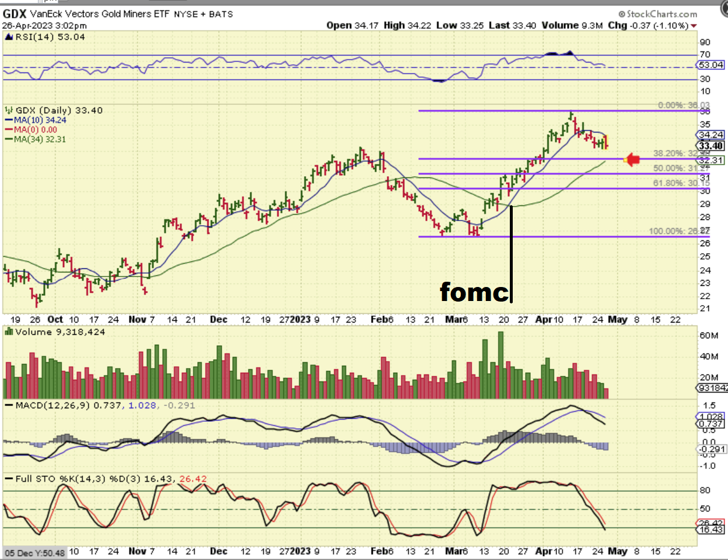Click the GDX (Daily) 33.40 legend label

pos(59,110)
